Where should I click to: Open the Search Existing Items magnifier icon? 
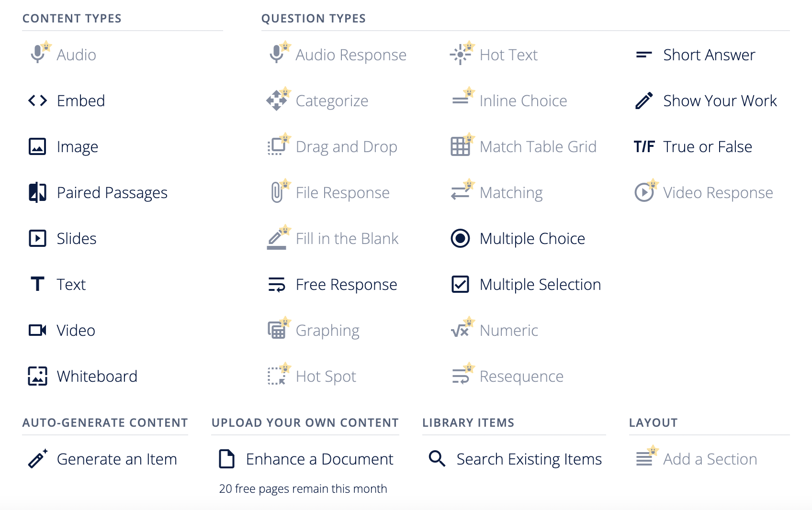coord(436,459)
